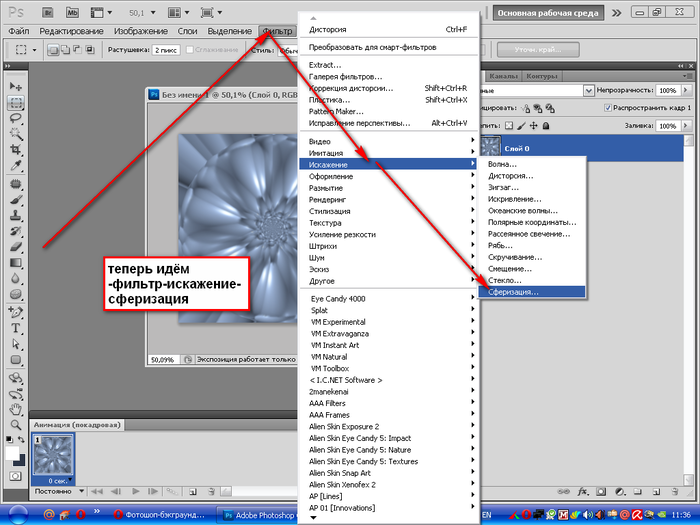This screenshot has height=525, width=700.
Task: Open Заливка fill slider arrow
Action: pos(686,126)
